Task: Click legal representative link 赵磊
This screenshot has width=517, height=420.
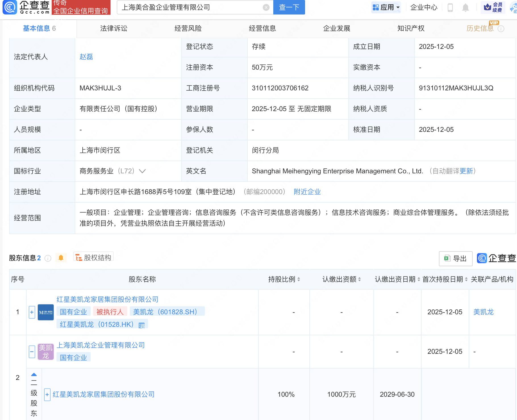Action: coord(86,57)
